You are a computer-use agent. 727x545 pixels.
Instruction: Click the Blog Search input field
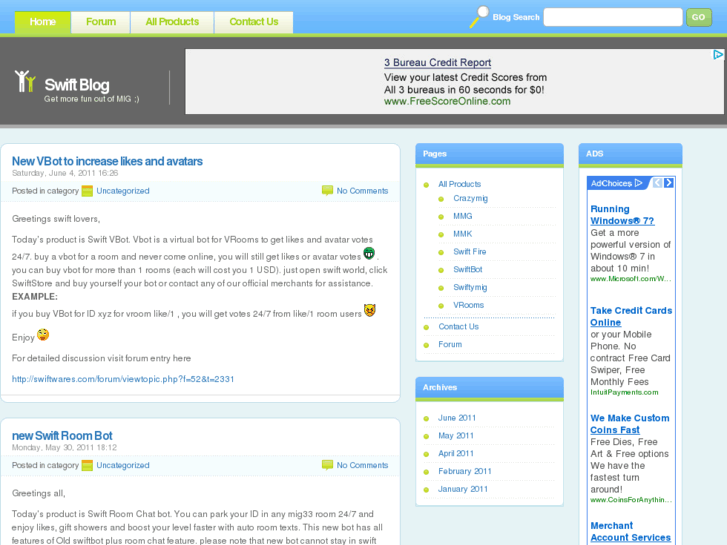(x=613, y=17)
